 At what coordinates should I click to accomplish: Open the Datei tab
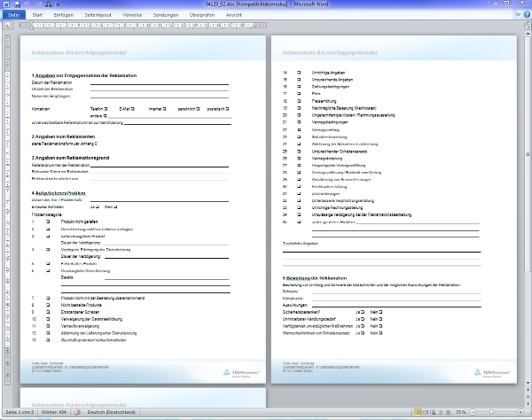pos(12,16)
